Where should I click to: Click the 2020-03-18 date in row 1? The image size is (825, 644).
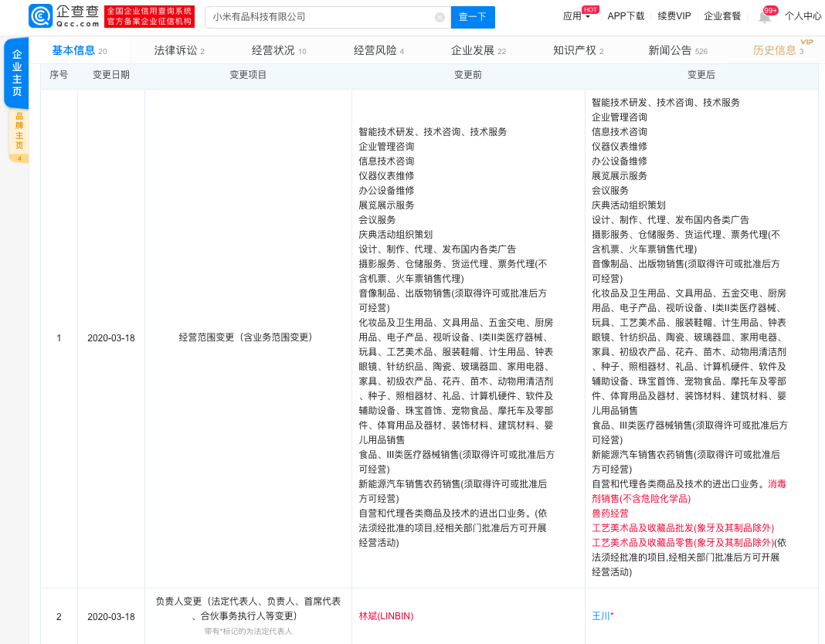pos(111,337)
